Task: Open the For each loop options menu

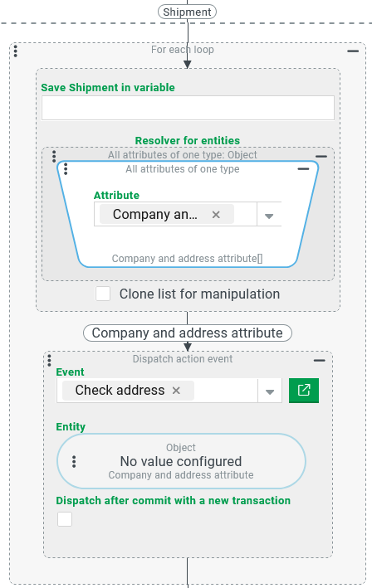Action: [16, 51]
